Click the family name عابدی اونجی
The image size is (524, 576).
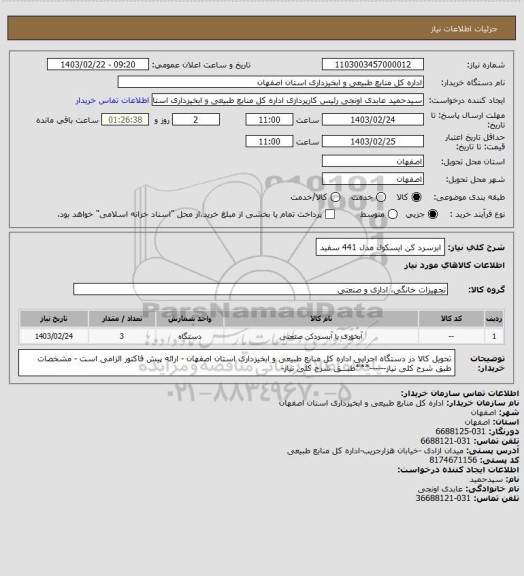click(440, 489)
